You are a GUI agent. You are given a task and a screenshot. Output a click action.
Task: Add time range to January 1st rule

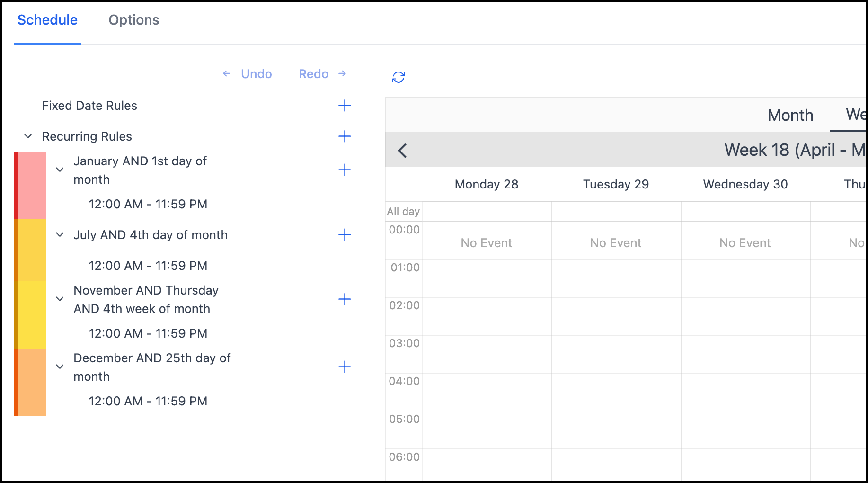pyautogui.click(x=345, y=170)
